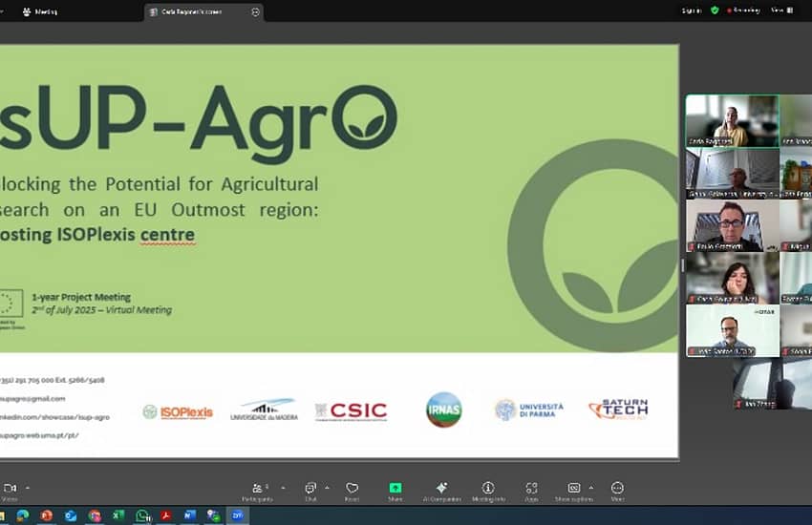Open Chrome from taskbar
Screen dimensions: 812x525
95,515
